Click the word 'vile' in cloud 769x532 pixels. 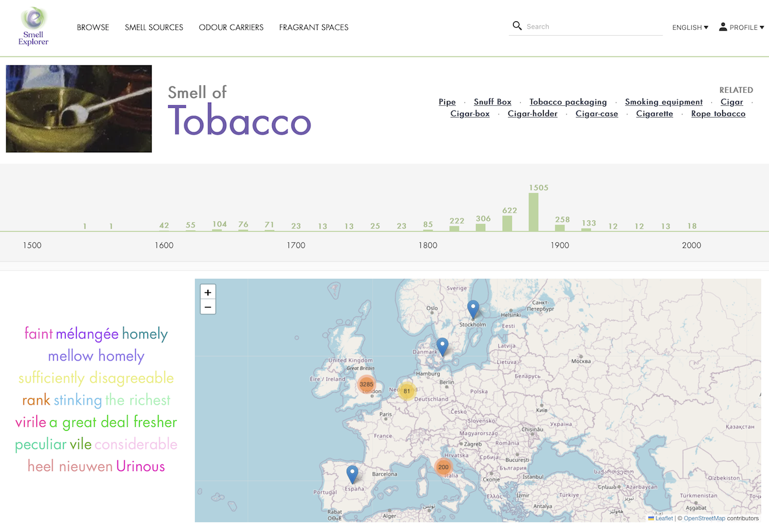(81, 444)
